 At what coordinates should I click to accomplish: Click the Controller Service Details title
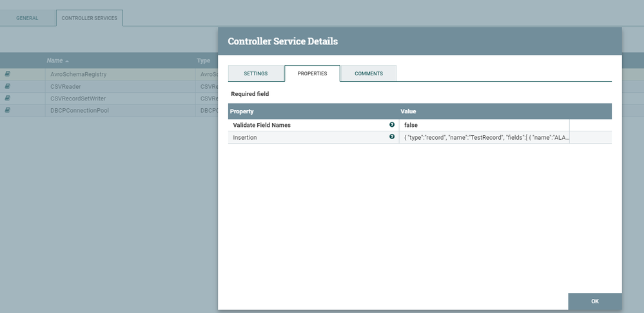[x=282, y=41]
